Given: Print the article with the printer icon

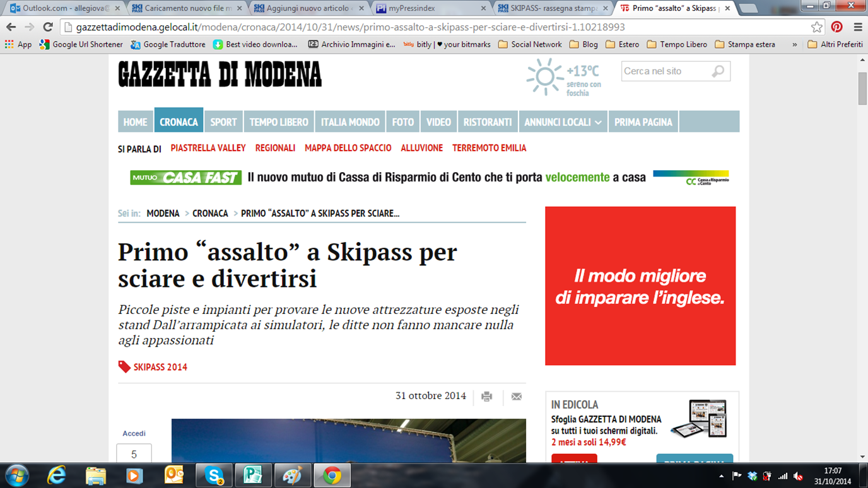Looking at the screenshot, I should pyautogui.click(x=486, y=397).
